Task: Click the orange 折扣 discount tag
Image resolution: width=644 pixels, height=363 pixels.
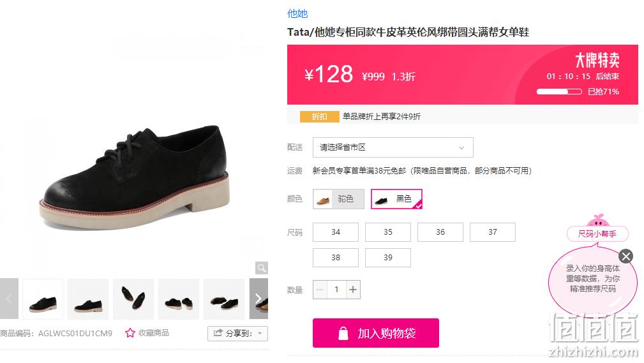Action: pos(320,117)
